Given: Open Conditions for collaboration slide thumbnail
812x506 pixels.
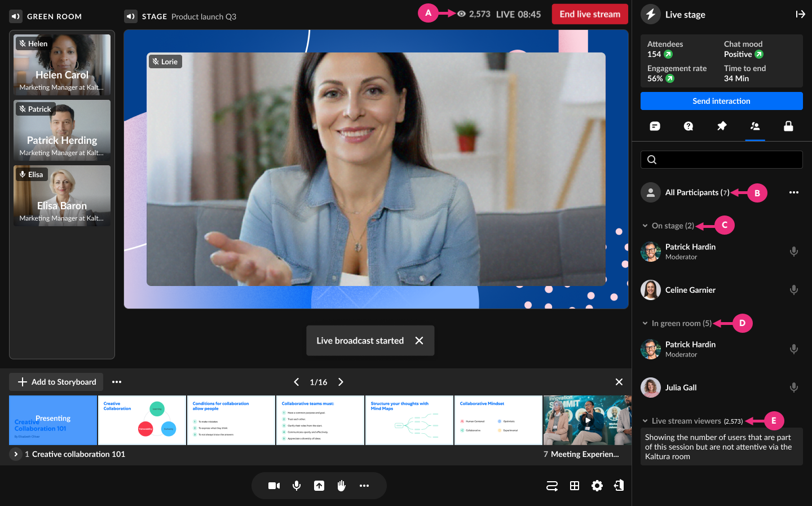Looking at the screenshot, I should 231,420.
